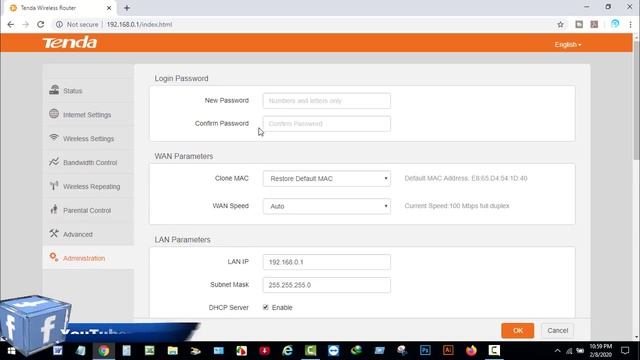Image resolution: width=640 pixels, height=360 pixels.
Task: Click the Cancel button
Action: (558, 331)
